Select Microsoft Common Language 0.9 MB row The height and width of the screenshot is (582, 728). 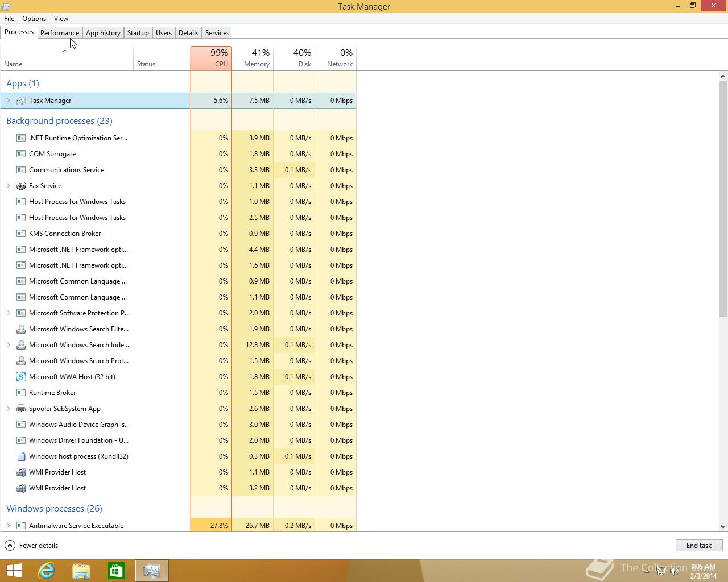pos(179,281)
